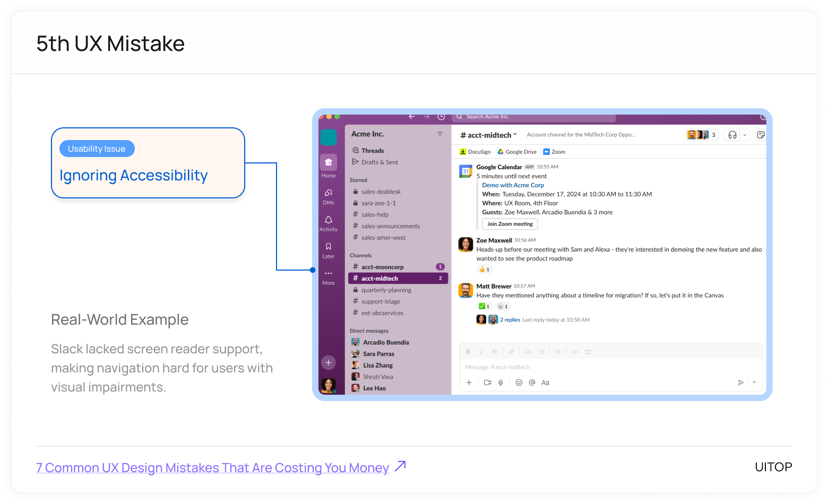Screen dimensions: 828x504
Task: Toggle blockquote formatting in composer
Action: pyautogui.click(x=558, y=352)
